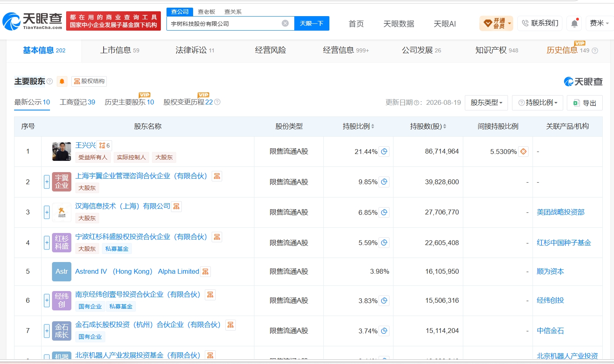Click the orange alert bell next to 主要股东
This screenshot has height=364, width=614.
[x=62, y=81]
